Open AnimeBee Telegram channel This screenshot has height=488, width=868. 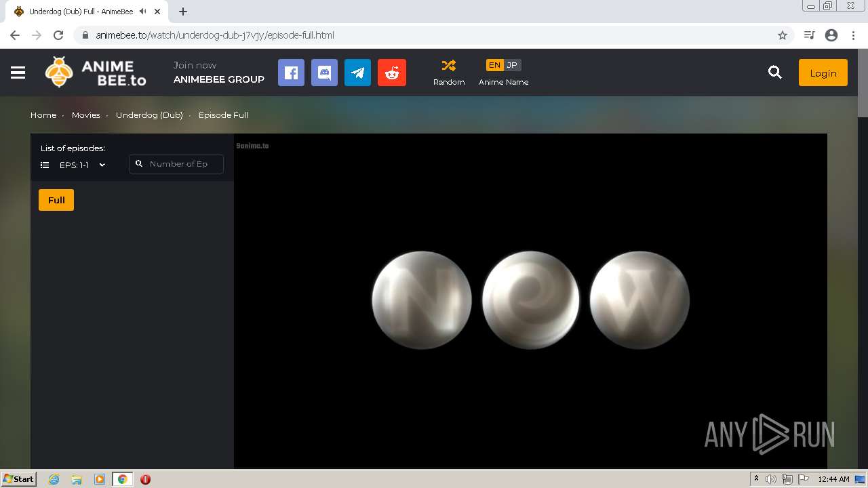click(357, 73)
